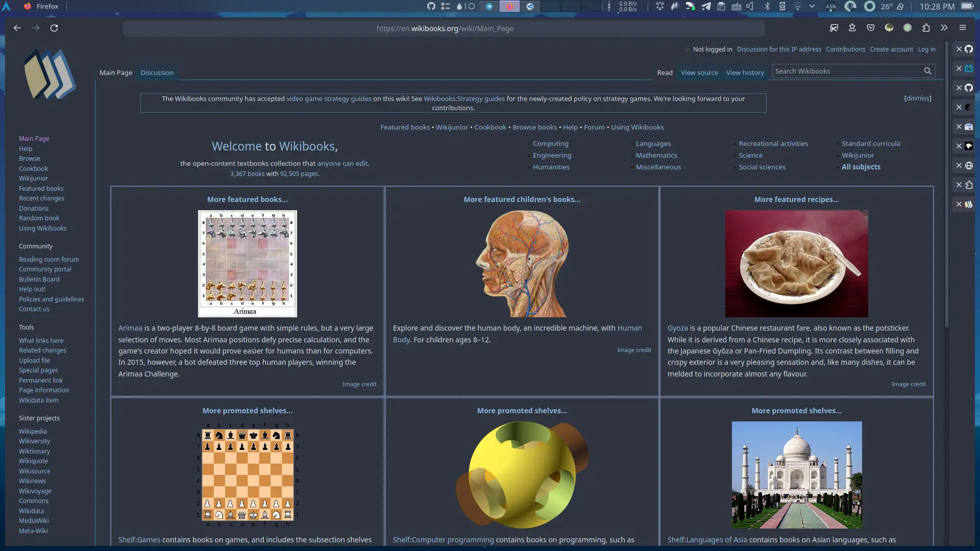The height and width of the screenshot is (551, 980).
Task: Click the Save to Pocket icon
Action: click(x=871, y=28)
